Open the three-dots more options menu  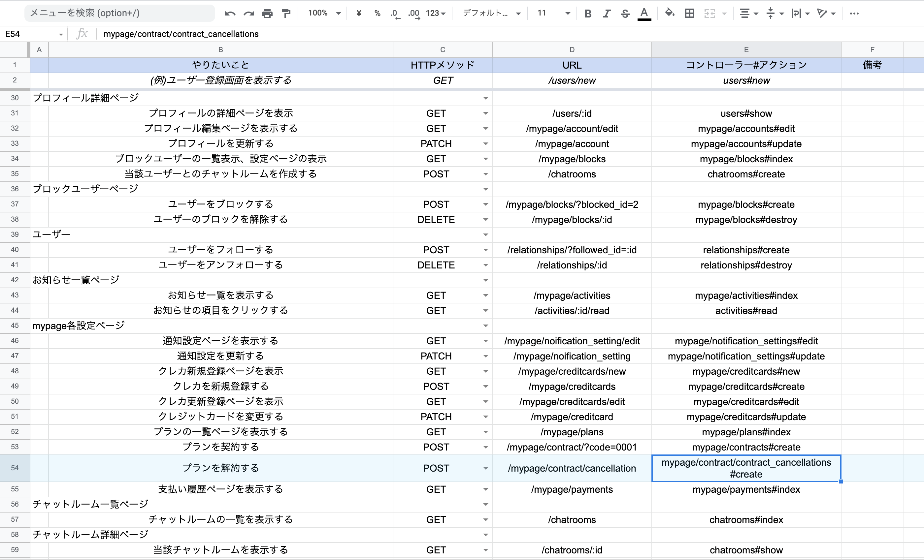pos(854,14)
